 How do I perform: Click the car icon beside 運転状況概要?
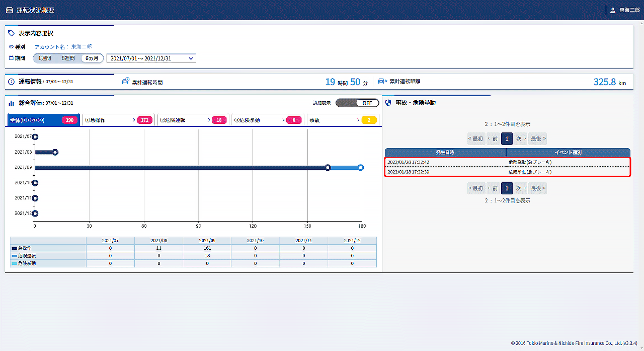click(x=10, y=10)
